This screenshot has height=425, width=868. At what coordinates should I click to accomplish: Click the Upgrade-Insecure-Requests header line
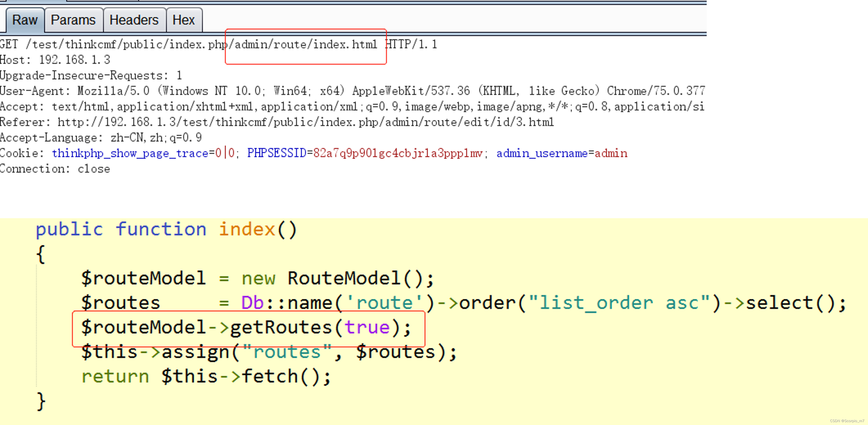click(x=91, y=75)
